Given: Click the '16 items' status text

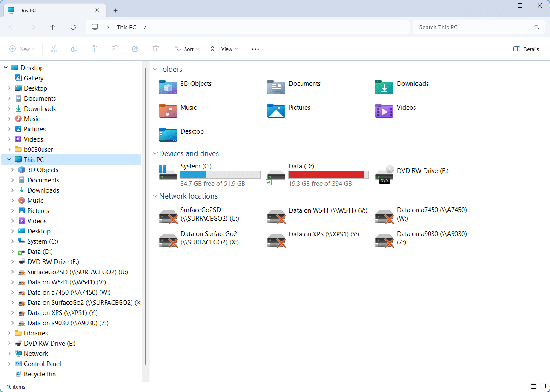Looking at the screenshot, I should coord(16,387).
